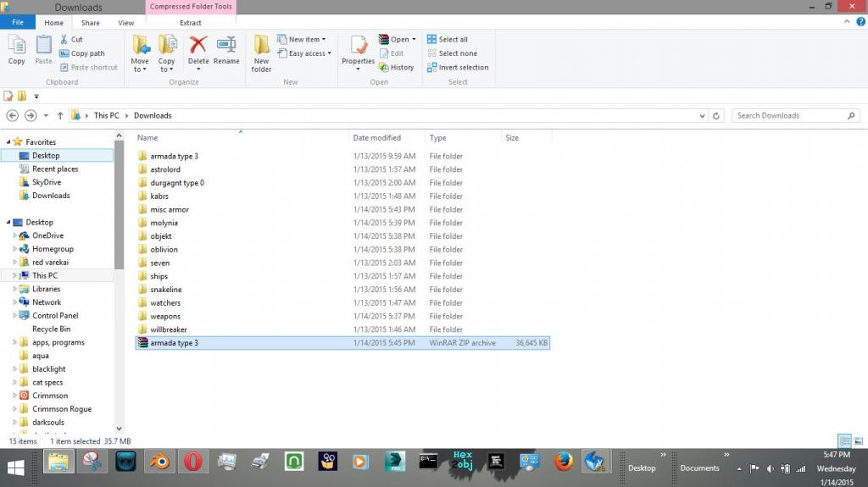This screenshot has height=487, width=868.
Task: Click Invert selection in ribbon
Action: point(458,67)
